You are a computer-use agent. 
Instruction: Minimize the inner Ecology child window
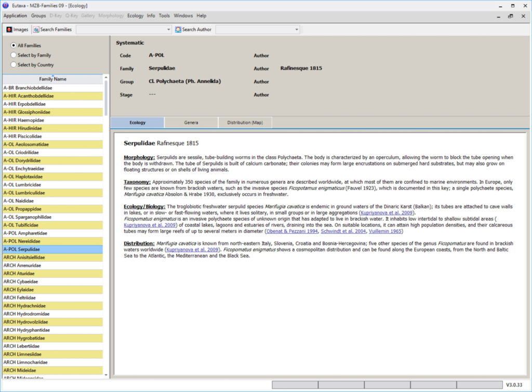tap(498, 16)
